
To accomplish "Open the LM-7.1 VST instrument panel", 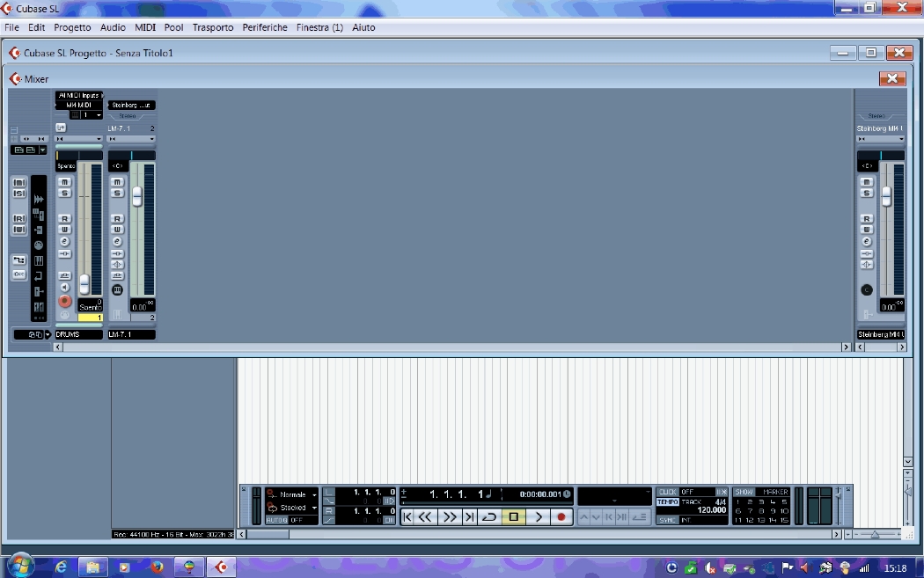I will click(x=117, y=290).
